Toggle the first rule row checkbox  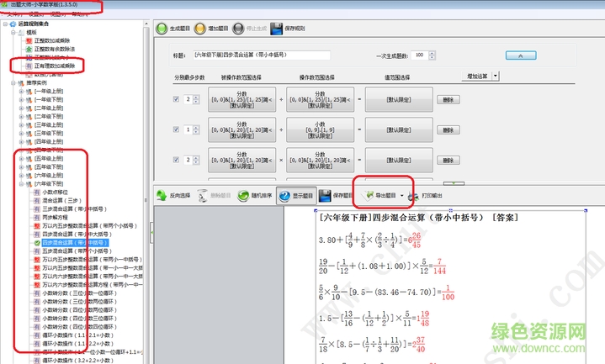(x=175, y=100)
